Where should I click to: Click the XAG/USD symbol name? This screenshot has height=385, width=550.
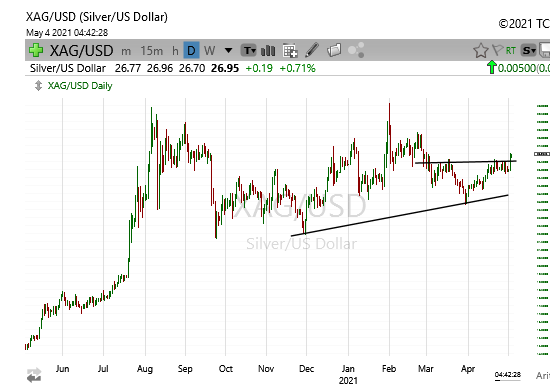81,51
